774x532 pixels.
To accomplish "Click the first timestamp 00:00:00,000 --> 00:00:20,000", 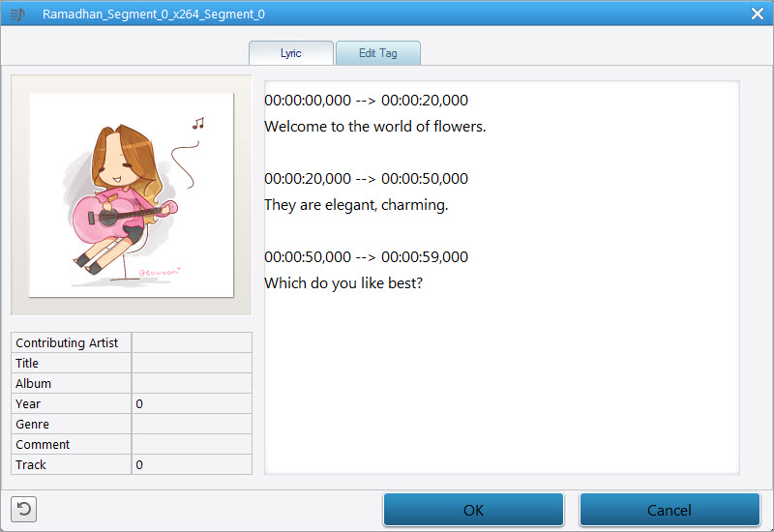I will pyautogui.click(x=366, y=101).
